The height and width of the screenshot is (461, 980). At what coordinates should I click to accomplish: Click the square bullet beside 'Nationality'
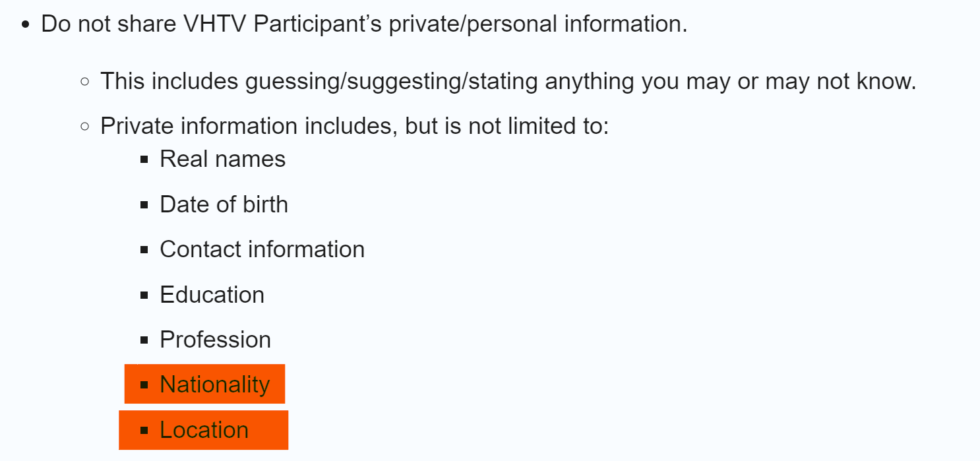coord(144,385)
